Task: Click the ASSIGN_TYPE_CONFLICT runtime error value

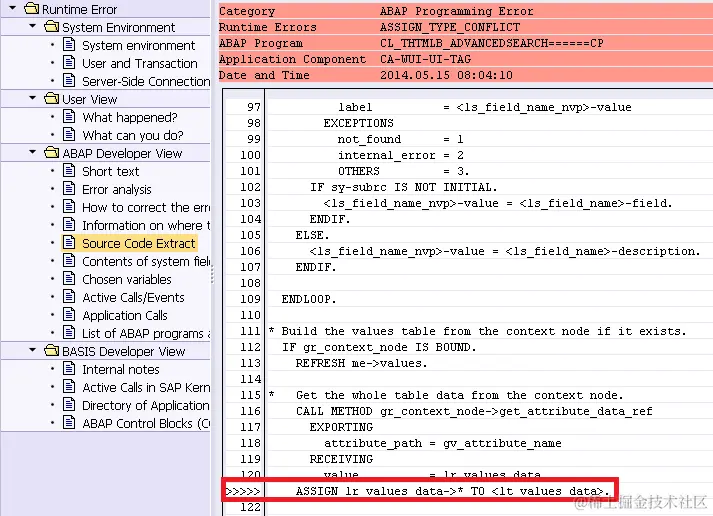Action: coord(450,27)
